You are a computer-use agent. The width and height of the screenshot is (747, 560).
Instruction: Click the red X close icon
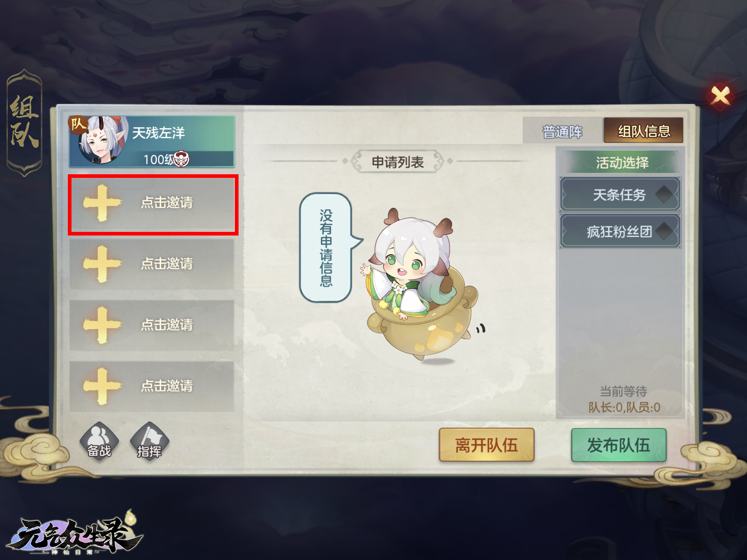[720, 96]
